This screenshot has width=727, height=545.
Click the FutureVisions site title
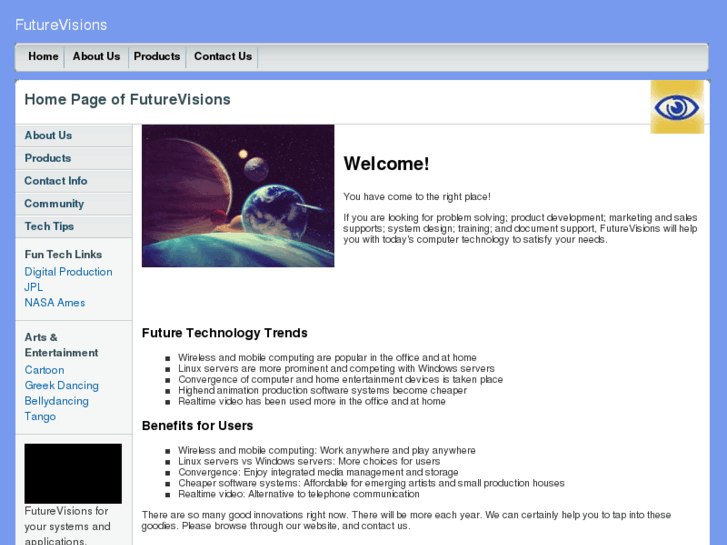coord(61,25)
